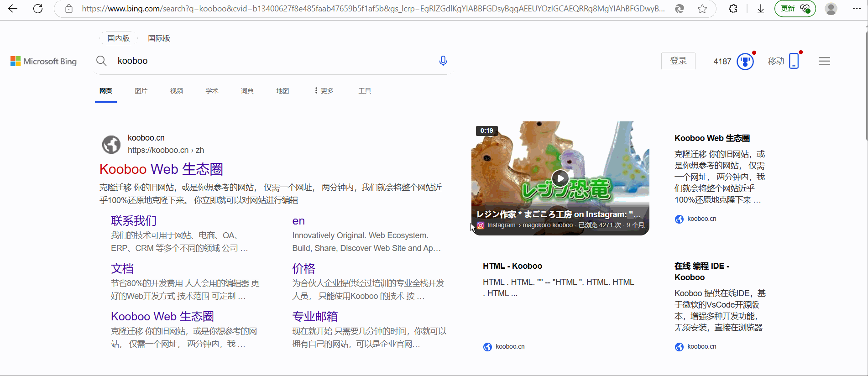Click the Instagram source icon on video

point(480,225)
